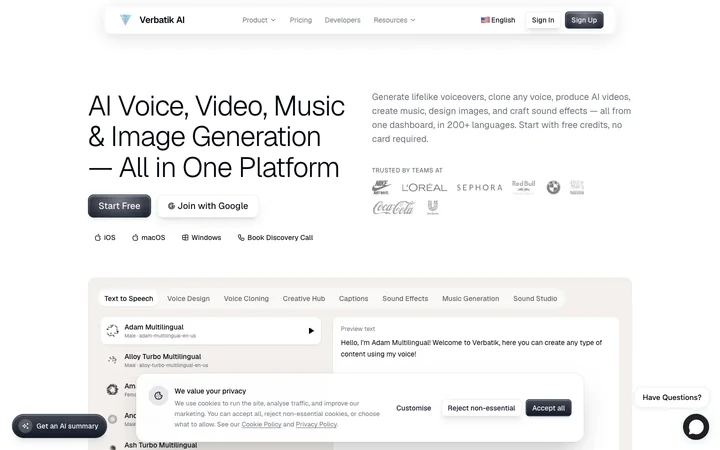
Task: Click the BMW logo
Action: 553,187
